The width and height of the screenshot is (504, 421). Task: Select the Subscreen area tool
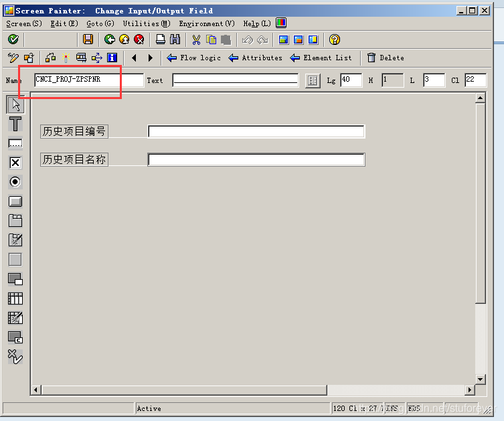point(15,279)
